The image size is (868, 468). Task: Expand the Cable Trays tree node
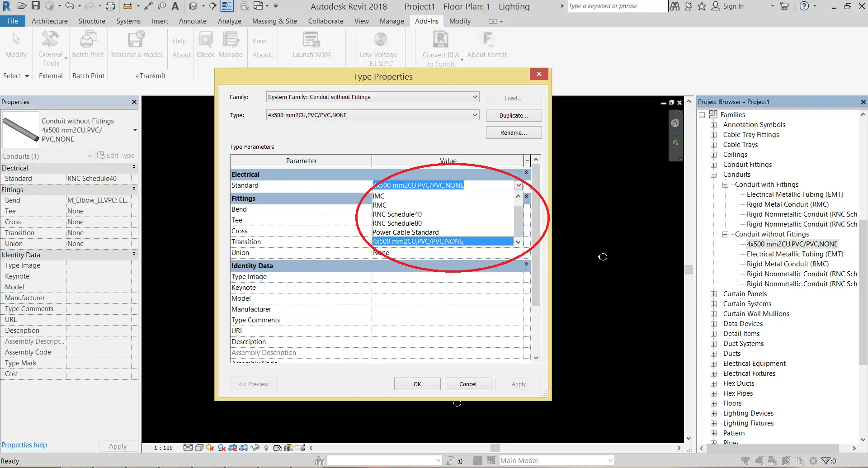(x=713, y=145)
